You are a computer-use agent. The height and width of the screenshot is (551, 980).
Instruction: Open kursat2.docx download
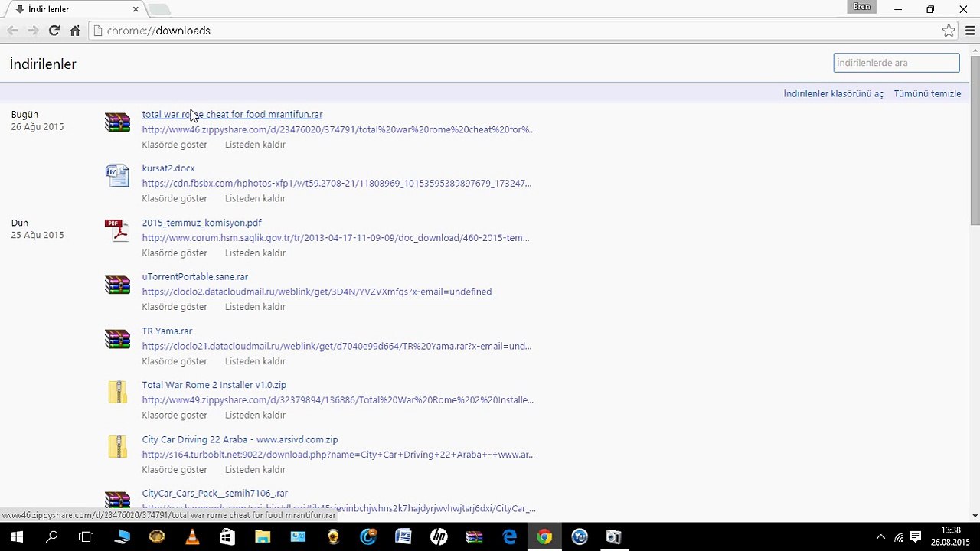pos(168,168)
